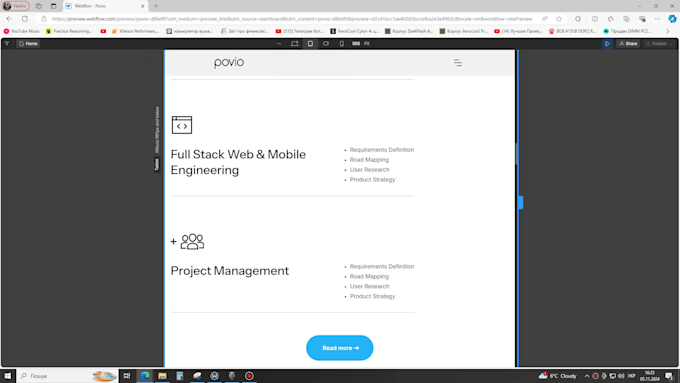The image size is (680, 383).
Task: Close the Webflow - Povio tab
Action: click(143, 6)
